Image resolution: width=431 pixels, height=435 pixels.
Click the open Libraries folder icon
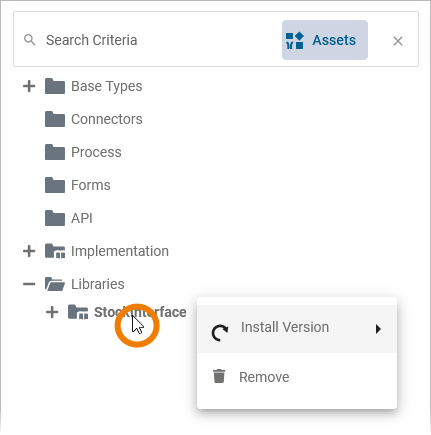tap(55, 284)
